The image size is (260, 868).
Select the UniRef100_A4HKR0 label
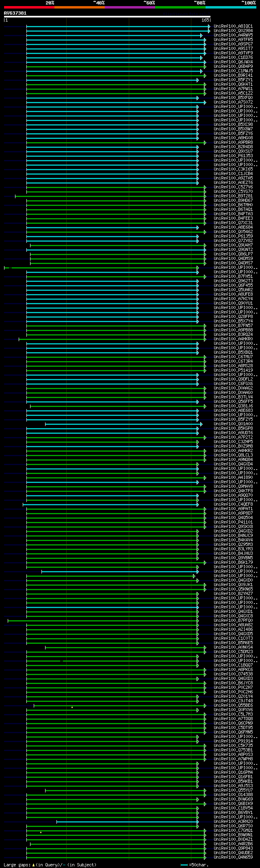(x=233, y=339)
